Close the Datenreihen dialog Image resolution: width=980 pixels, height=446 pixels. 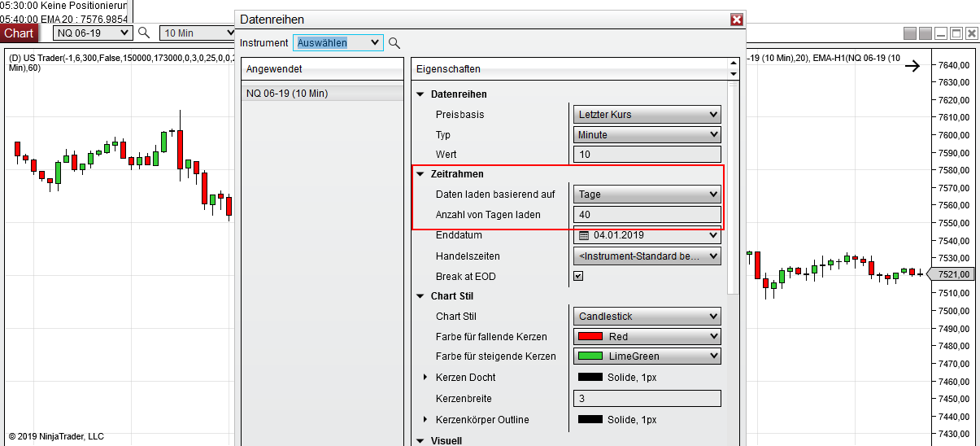[737, 20]
